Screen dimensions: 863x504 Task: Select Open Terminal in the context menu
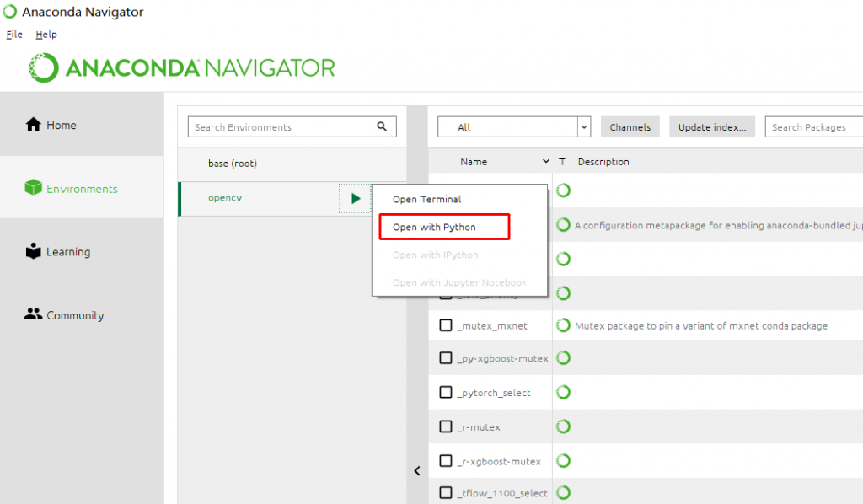point(426,200)
